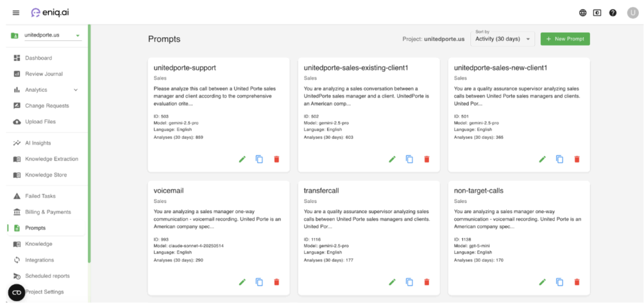The height and width of the screenshot is (303, 644).
Task: Open the voicemail card title
Action: [x=169, y=191]
